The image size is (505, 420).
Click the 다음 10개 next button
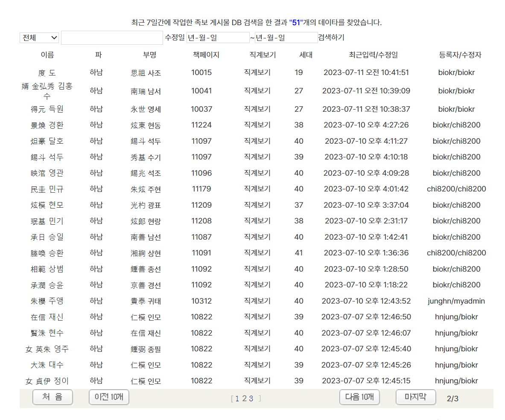359,397
